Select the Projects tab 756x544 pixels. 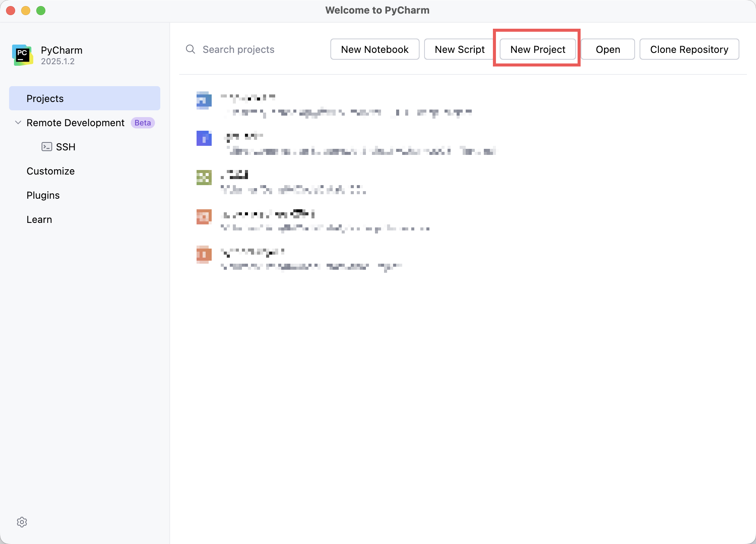tap(85, 98)
